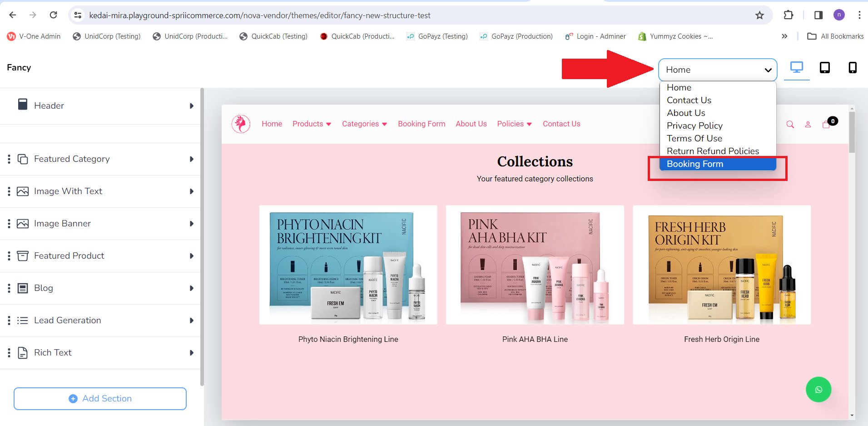
Task: Click drag handle for Featured Category
Action: point(9,159)
